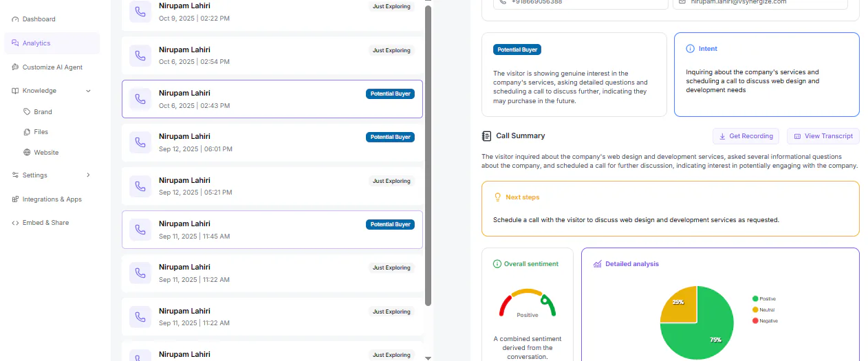
Task: Click transcript icon on View Transcript
Action: tap(797, 136)
